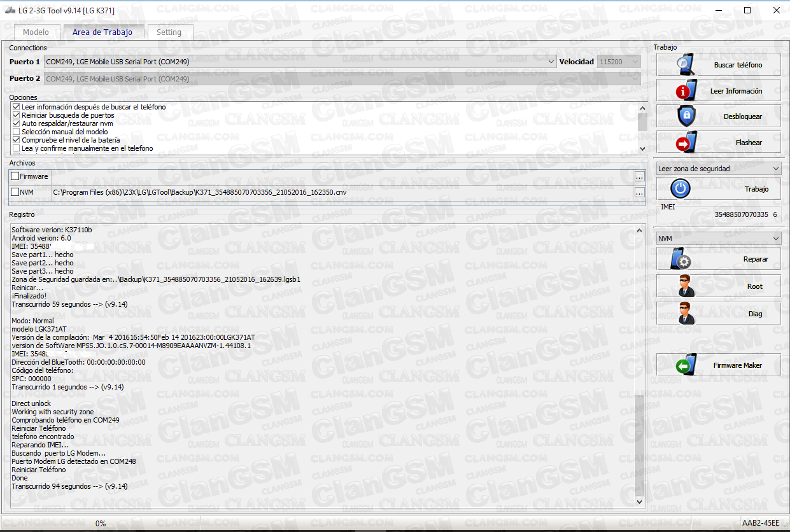Click log line 'Modo: Normal'

click(x=32, y=321)
